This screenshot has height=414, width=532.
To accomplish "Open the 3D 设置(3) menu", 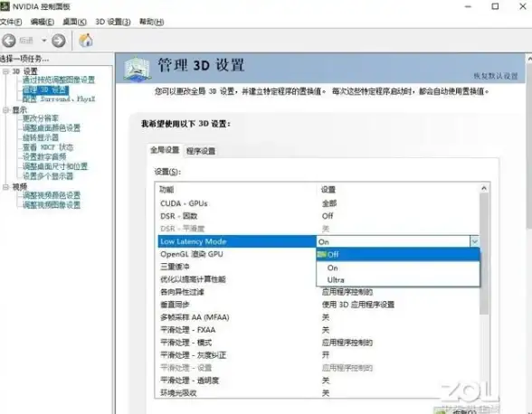I will (112, 22).
